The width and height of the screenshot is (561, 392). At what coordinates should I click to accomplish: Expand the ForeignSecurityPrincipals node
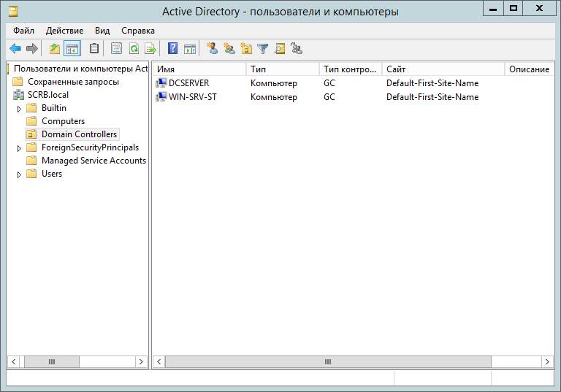pos(20,147)
